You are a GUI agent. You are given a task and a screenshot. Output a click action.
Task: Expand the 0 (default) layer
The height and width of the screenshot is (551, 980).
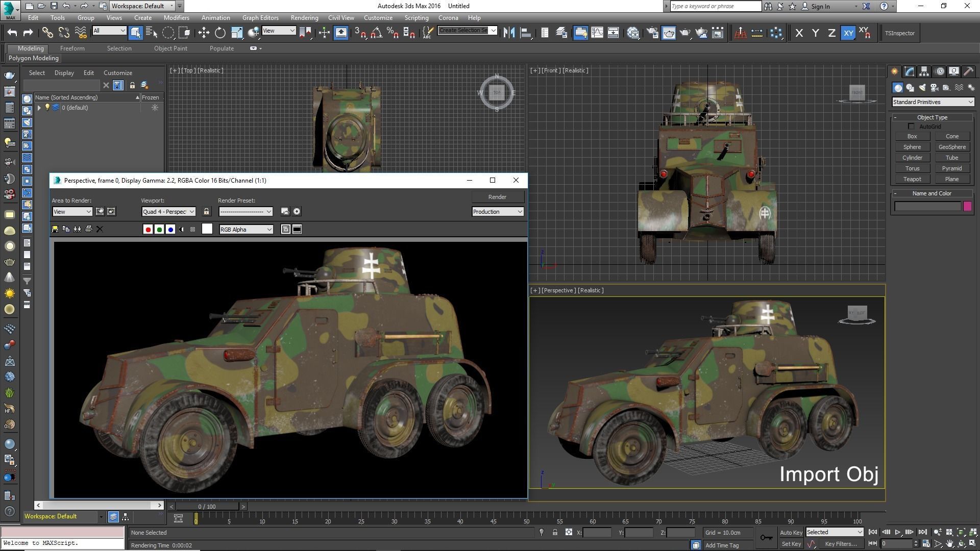39,108
